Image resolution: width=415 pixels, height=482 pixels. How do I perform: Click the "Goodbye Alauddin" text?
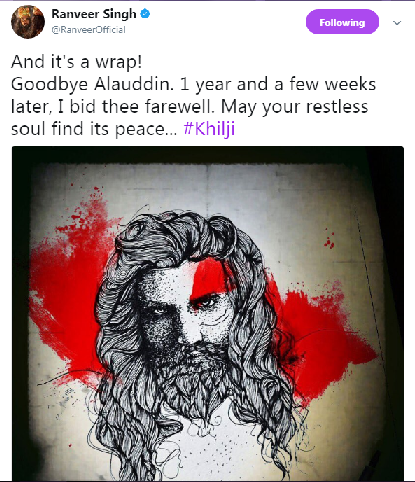coord(92,84)
